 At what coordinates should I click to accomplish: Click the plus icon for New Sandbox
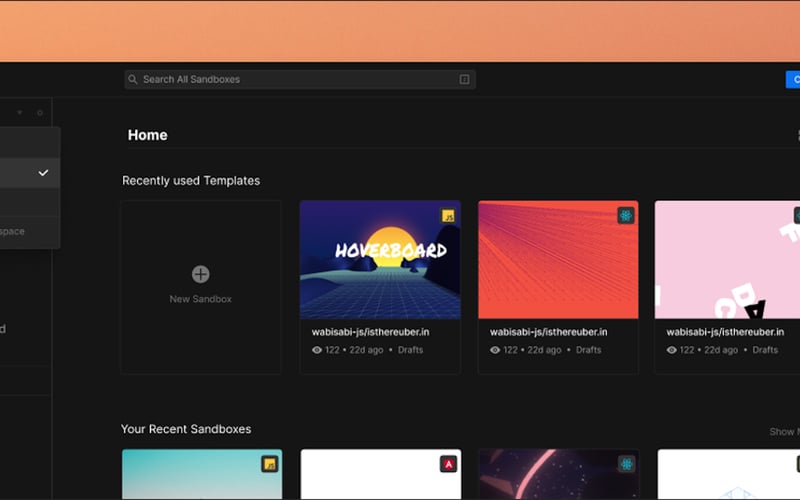(201, 274)
